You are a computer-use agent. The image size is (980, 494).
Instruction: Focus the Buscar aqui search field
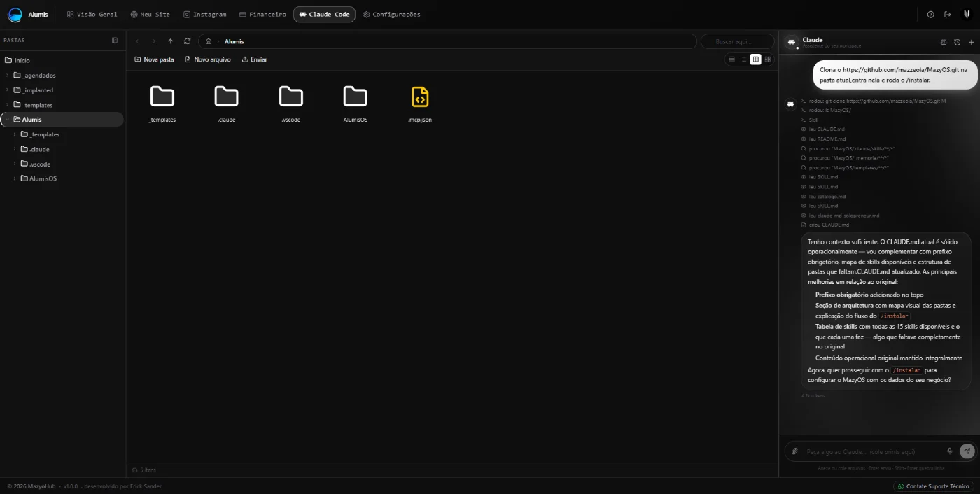click(x=737, y=41)
